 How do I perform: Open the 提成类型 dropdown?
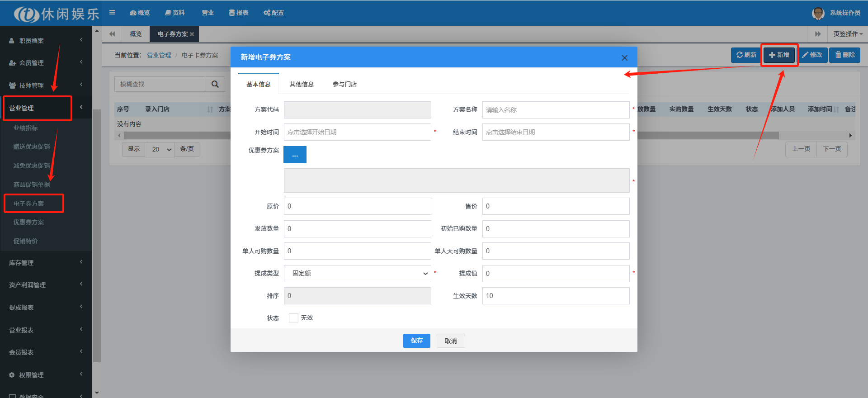click(357, 274)
